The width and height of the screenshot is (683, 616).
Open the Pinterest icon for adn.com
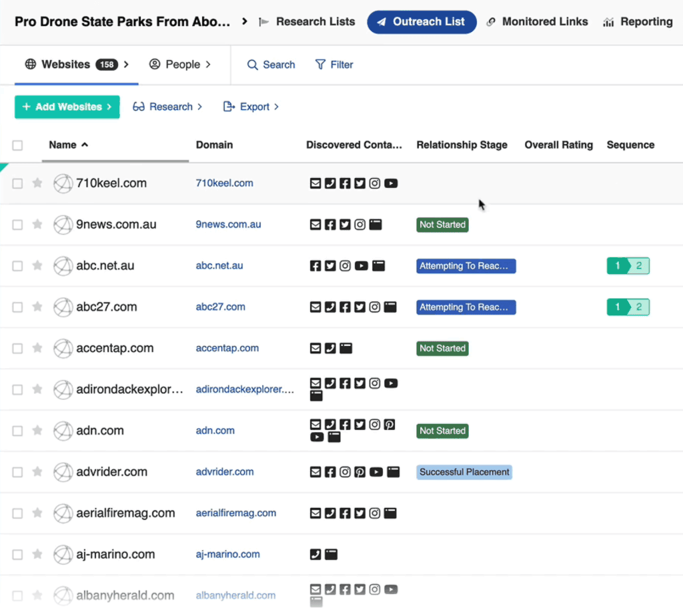click(x=390, y=424)
